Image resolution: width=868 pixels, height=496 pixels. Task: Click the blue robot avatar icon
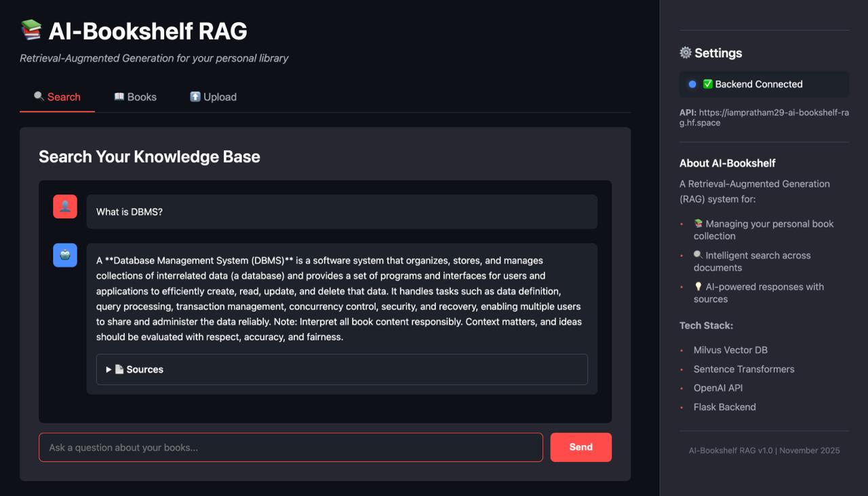64,255
